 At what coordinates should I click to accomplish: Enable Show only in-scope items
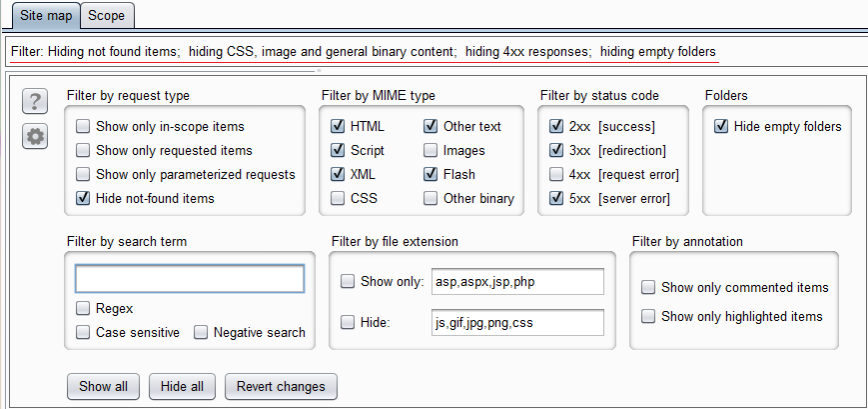click(x=84, y=127)
